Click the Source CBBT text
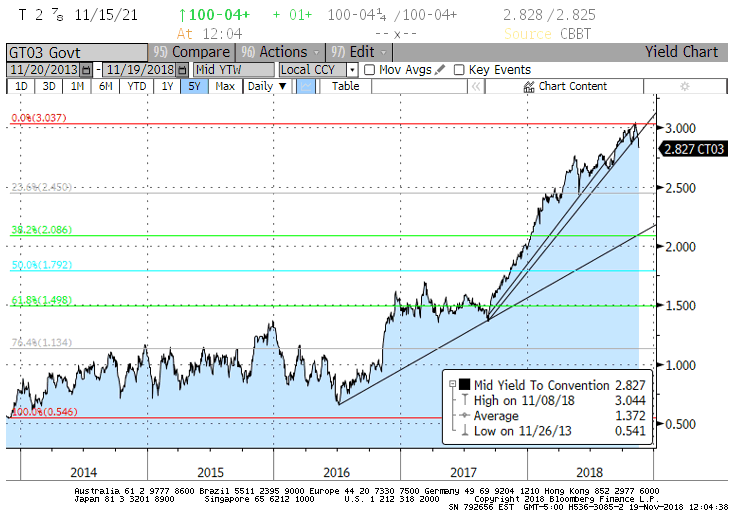Image resolution: width=736 pixels, height=530 pixels. tap(547, 34)
